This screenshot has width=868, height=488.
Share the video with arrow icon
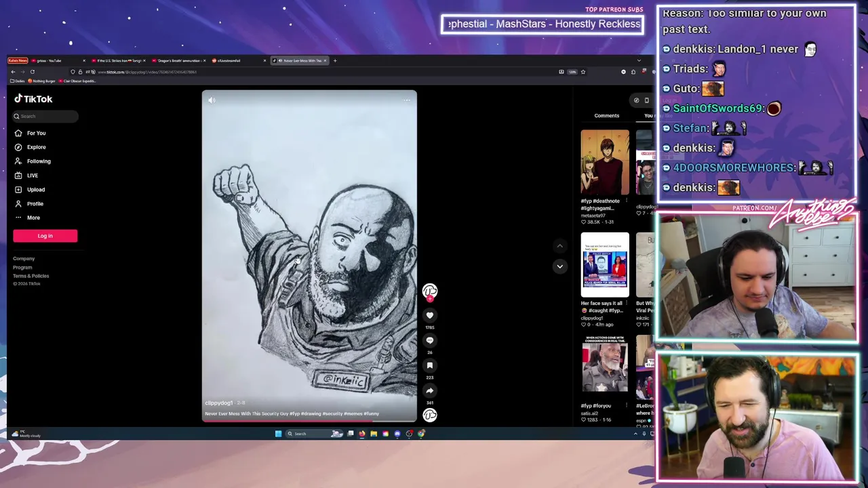pos(430,390)
